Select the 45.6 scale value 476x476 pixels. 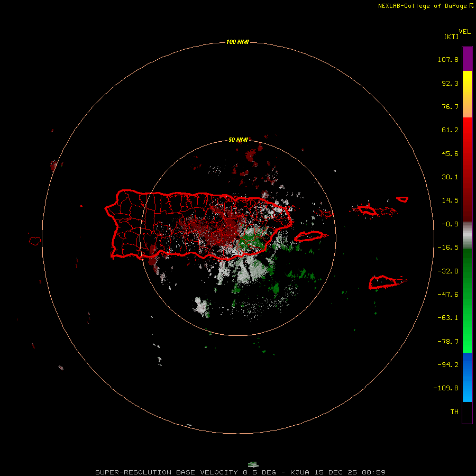[x=450, y=153]
